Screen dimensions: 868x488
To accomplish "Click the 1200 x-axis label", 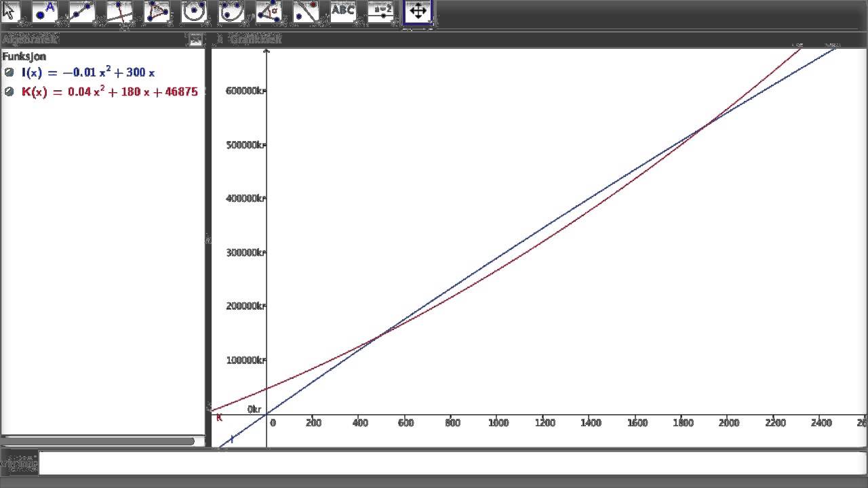I will coord(545,423).
